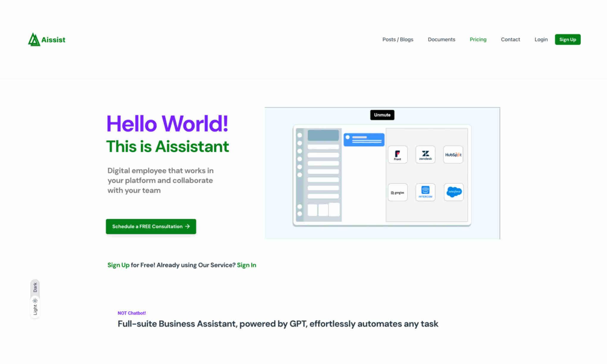The height and width of the screenshot is (364, 607).
Task: Click the Sign In existing user link
Action: click(246, 265)
